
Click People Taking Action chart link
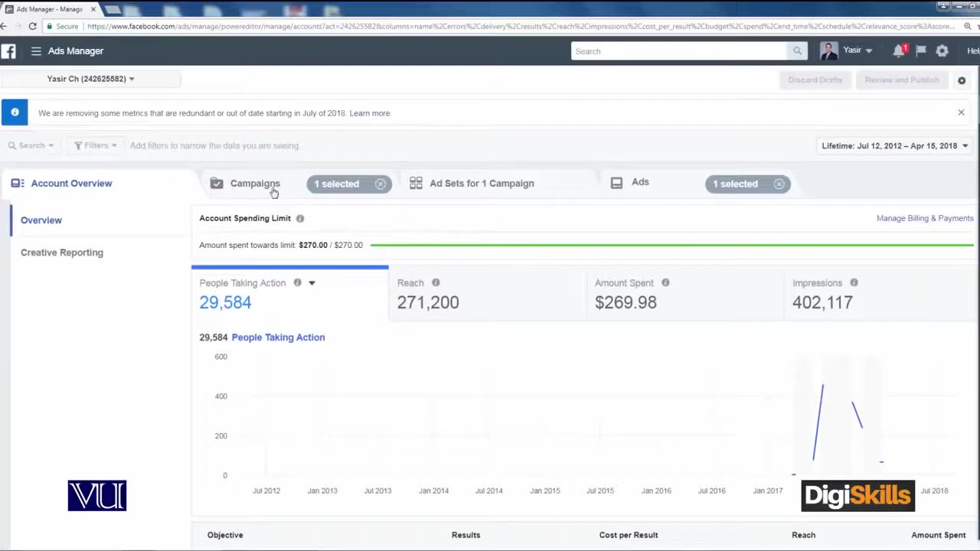click(x=278, y=337)
